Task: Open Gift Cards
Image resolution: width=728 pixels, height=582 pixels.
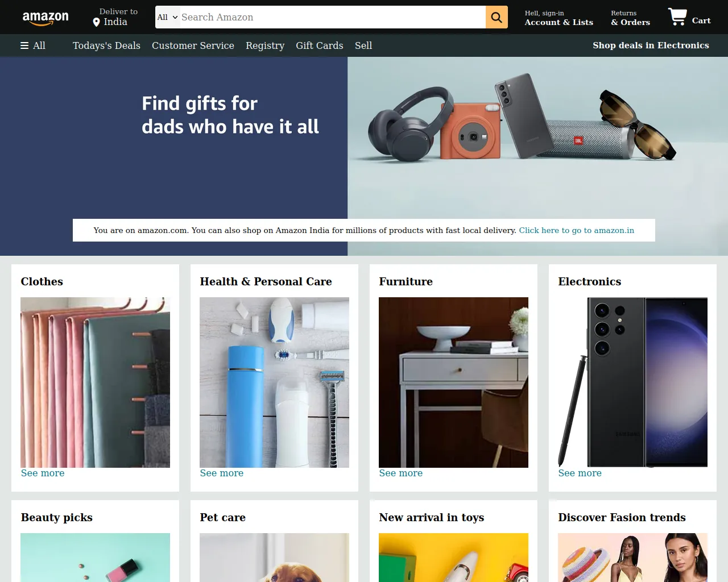Action: (320, 45)
